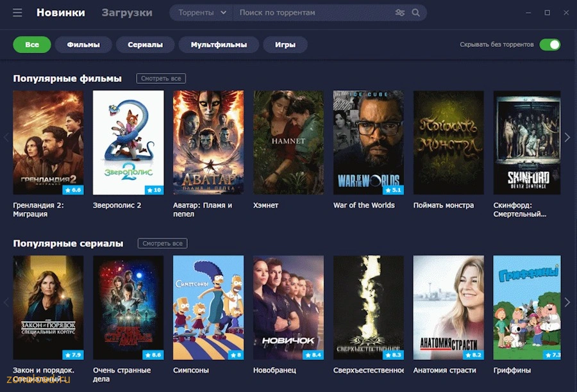Select the Фильмы category filter
The width and height of the screenshot is (577, 392).
(x=83, y=44)
